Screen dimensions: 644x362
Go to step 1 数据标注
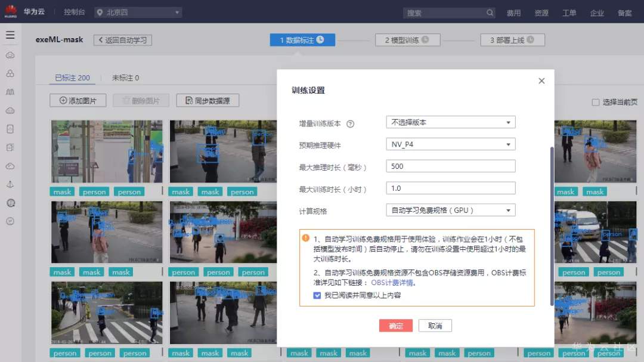point(302,40)
